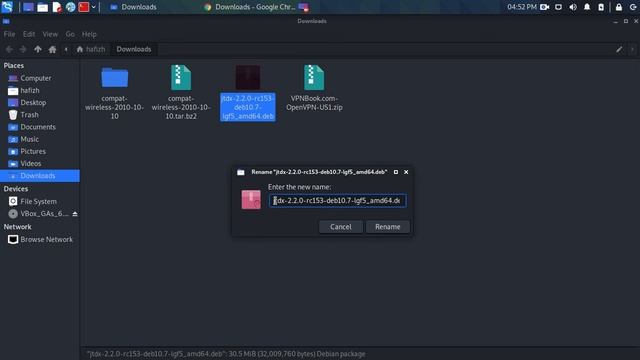
Task: Click the pink package icon in Rename dialog
Action: click(251, 200)
